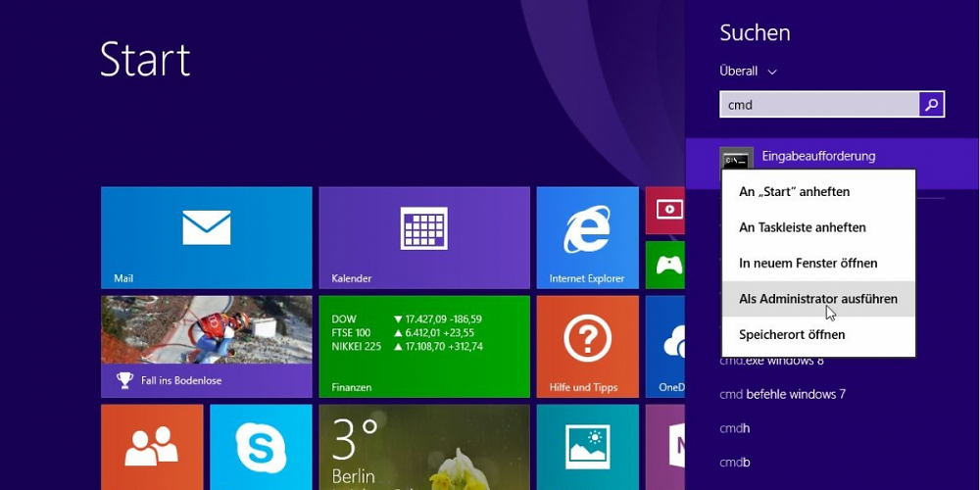The width and height of the screenshot is (980, 490).
Task: Select An Taskleiste anheften
Action: click(818, 227)
